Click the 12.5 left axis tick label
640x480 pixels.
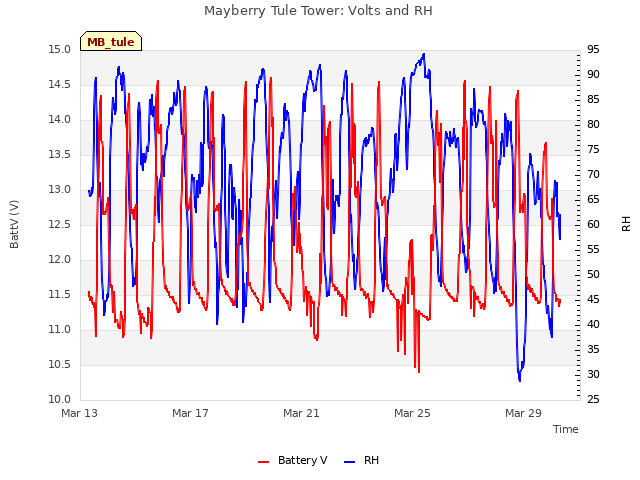click(x=60, y=224)
